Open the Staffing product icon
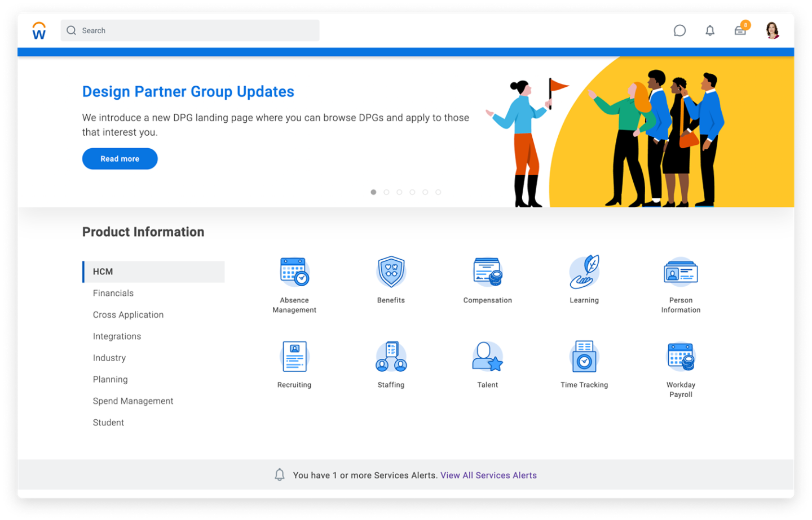Viewport: 812px width, 520px height. [390, 356]
